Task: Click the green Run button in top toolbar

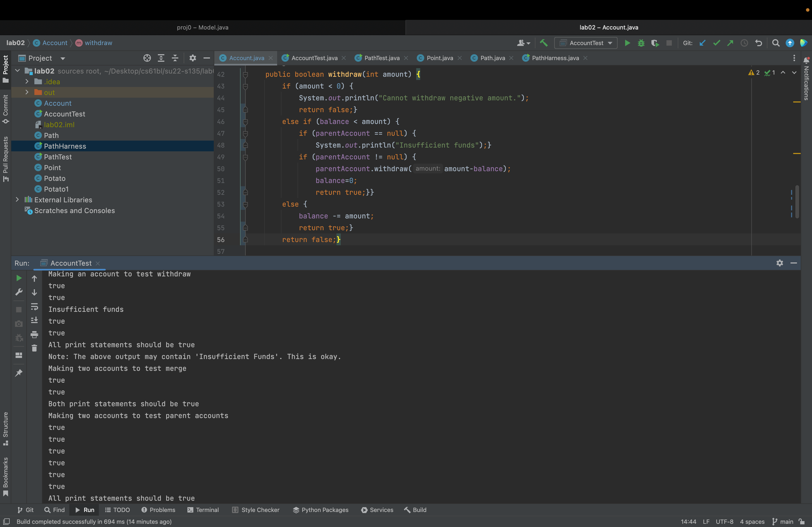Action: click(x=627, y=43)
